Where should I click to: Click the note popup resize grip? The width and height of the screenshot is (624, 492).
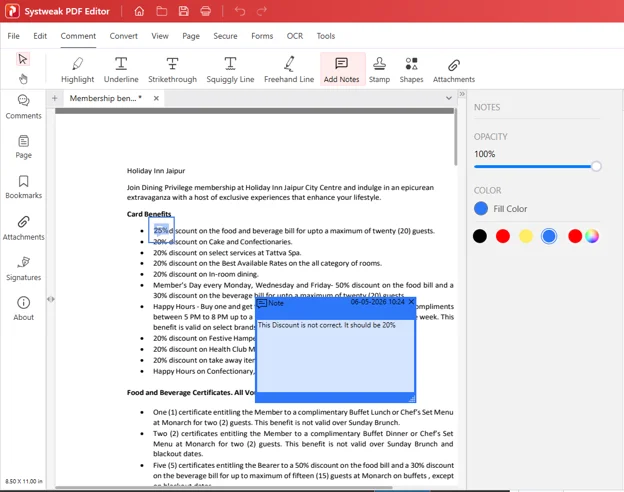pos(412,398)
